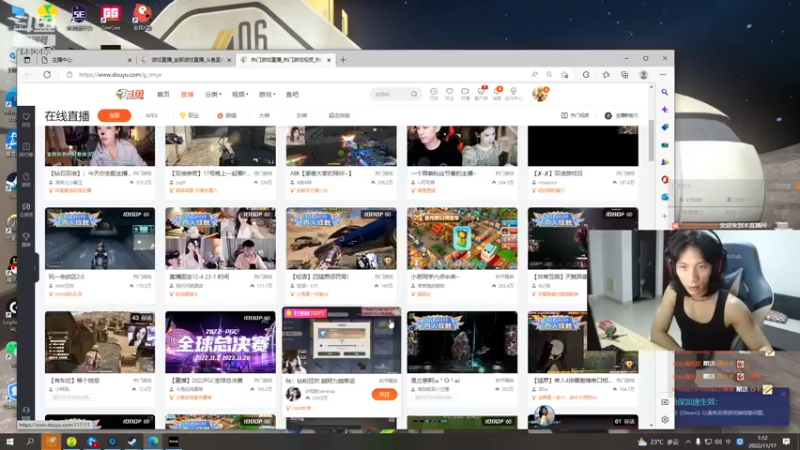This screenshot has height=450, width=800.
Task: Open the creator center icon in header
Action: click(x=514, y=93)
